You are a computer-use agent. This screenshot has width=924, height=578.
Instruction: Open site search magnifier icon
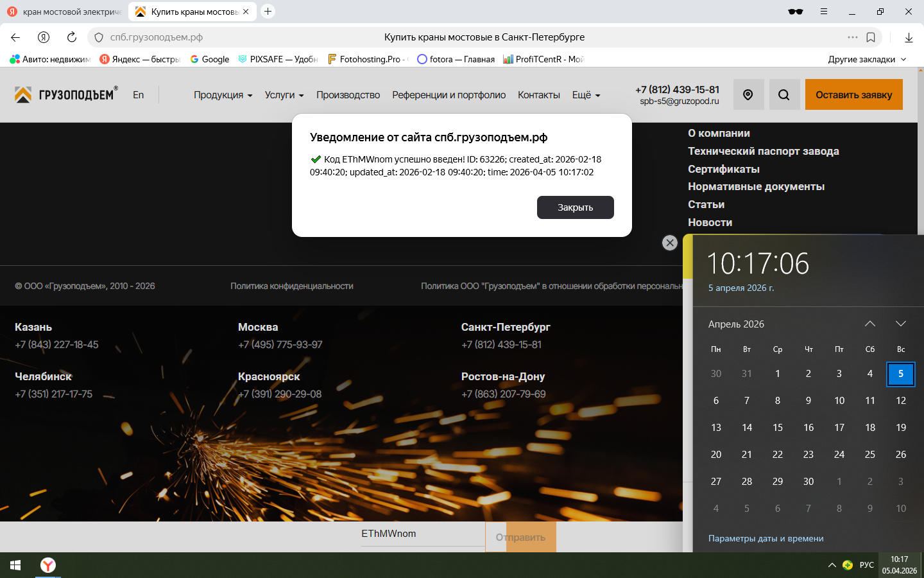783,94
